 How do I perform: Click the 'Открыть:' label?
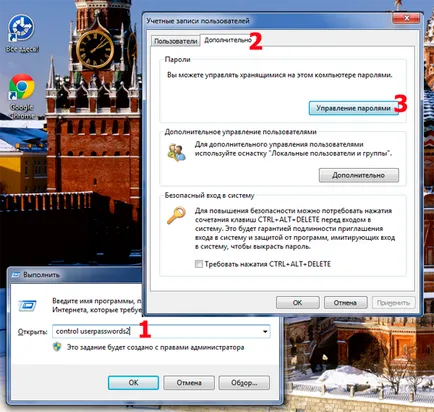32,332
